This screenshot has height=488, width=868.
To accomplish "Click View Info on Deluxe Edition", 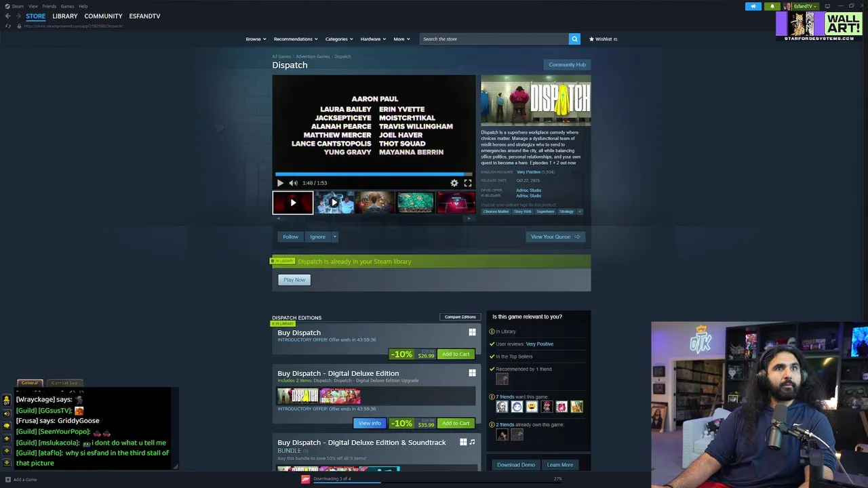I will click(370, 423).
